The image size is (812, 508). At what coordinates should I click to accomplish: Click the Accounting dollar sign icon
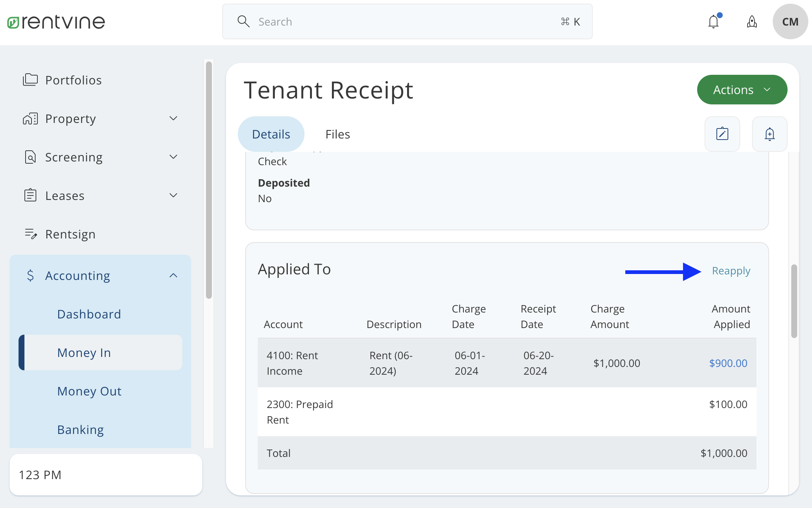point(30,275)
